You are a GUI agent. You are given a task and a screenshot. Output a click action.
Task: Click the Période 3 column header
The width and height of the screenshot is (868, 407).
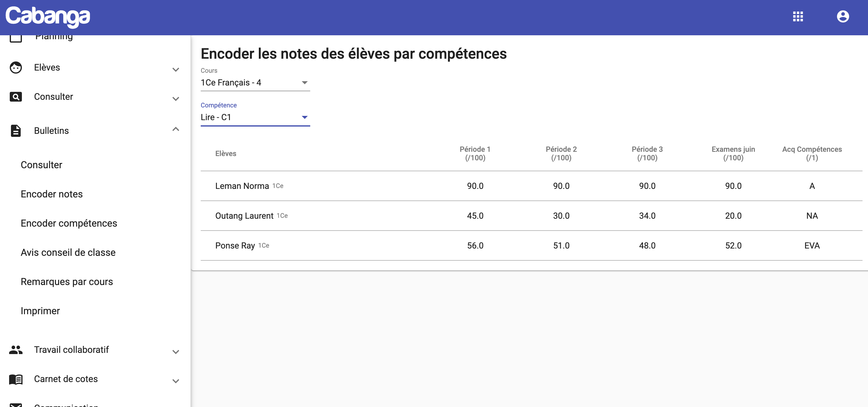click(647, 154)
